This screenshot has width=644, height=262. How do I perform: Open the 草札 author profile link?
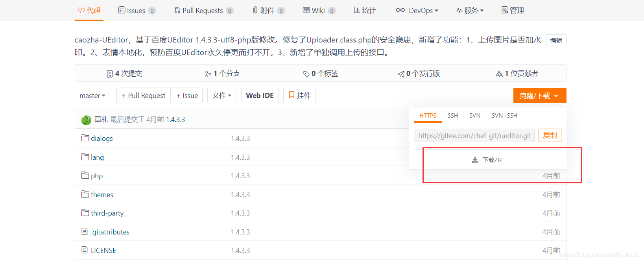point(101,119)
